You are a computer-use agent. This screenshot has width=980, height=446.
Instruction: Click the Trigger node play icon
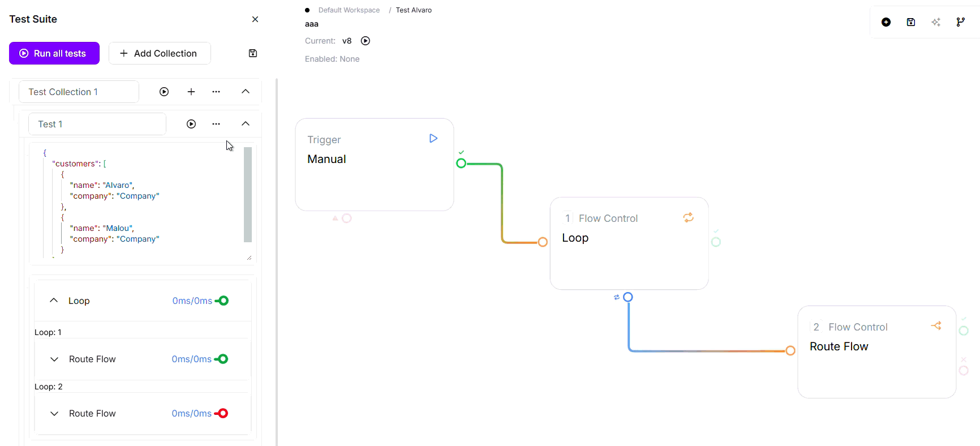click(x=433, y=139)
